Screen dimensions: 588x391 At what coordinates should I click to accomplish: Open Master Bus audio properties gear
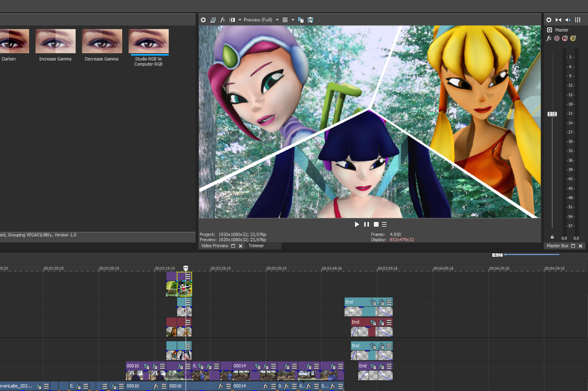tap(549, 20)
